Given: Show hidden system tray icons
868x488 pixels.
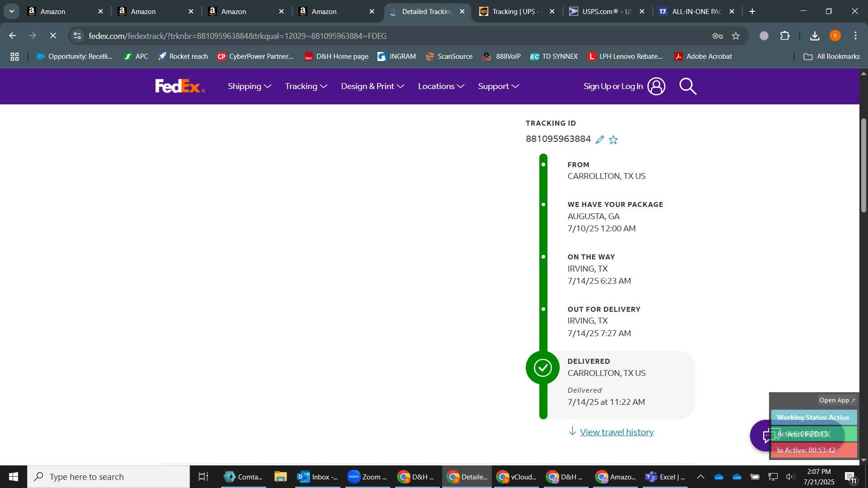Looking at the screenshot, I should 700,477.
